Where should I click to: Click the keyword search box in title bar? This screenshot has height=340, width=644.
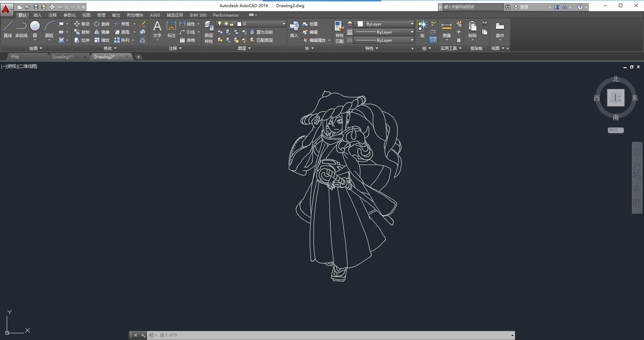tap(473, 7)
